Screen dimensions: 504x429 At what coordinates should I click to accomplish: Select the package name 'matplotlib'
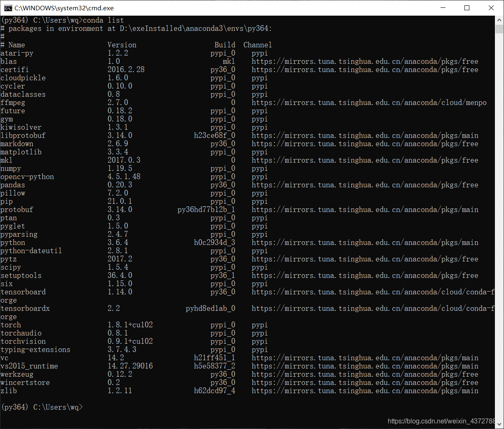[x=21, y=152]
